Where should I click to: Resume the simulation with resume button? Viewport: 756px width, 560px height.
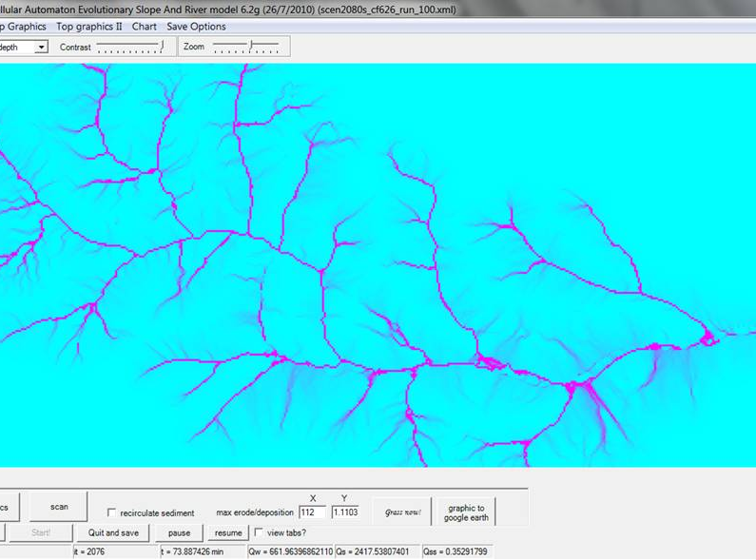pos(228,532)
